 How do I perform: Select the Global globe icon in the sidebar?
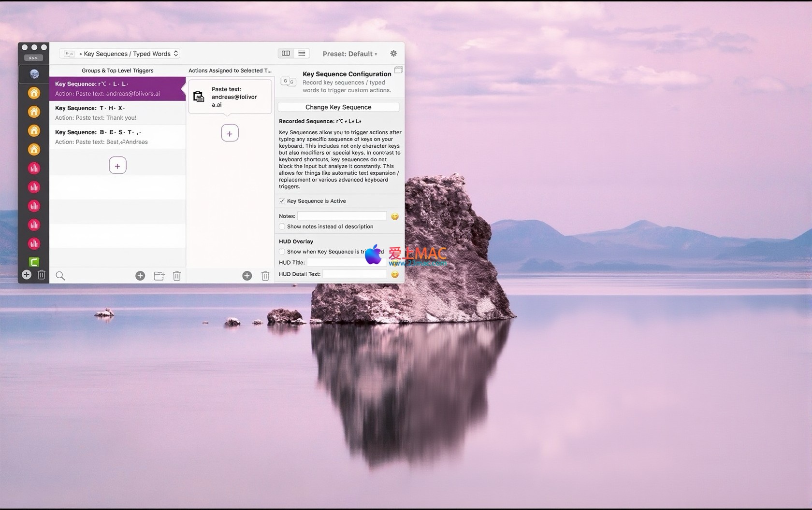[x=34, y=74]
